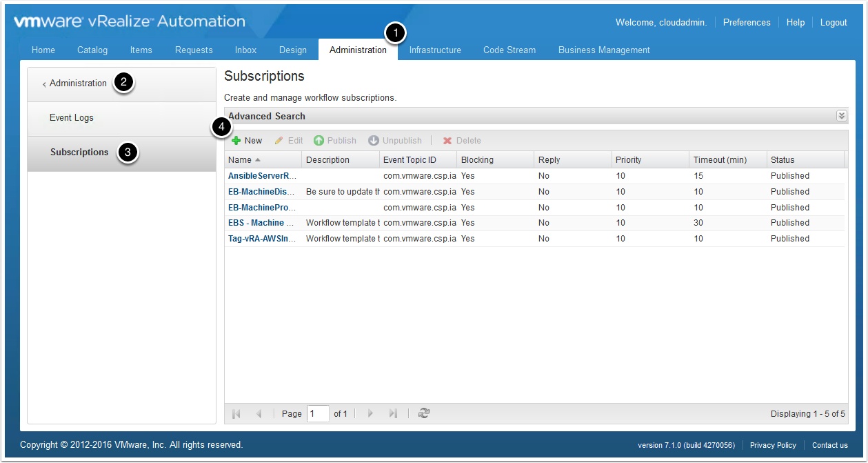Click the VMware vRealize Automation logo

pyautogui.click(x=130, y=21)
